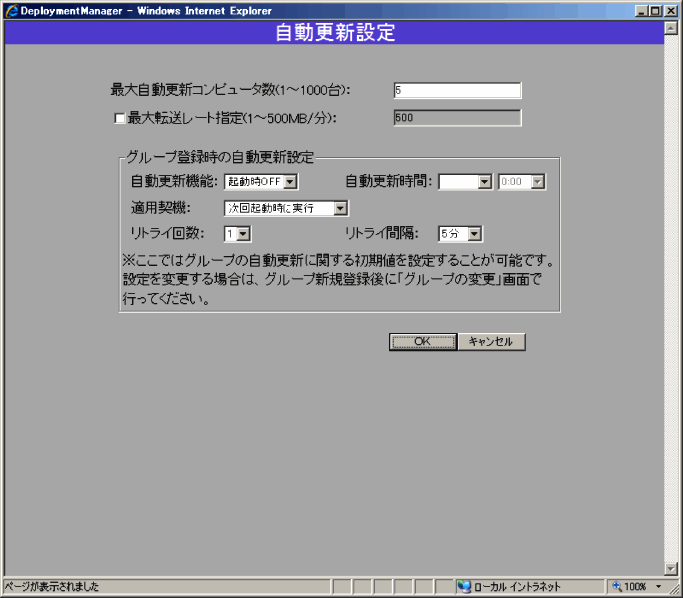
Task: Close the DeploymentManager window
Action: click(x=671, y=11)
